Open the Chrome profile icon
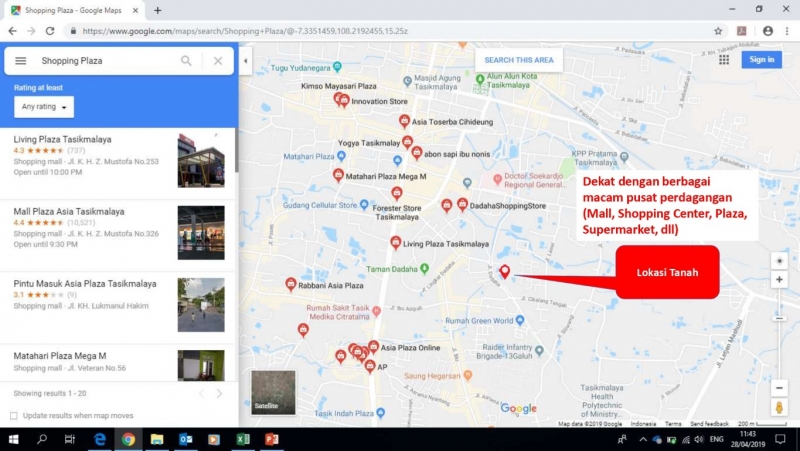 tap(768, 31)
